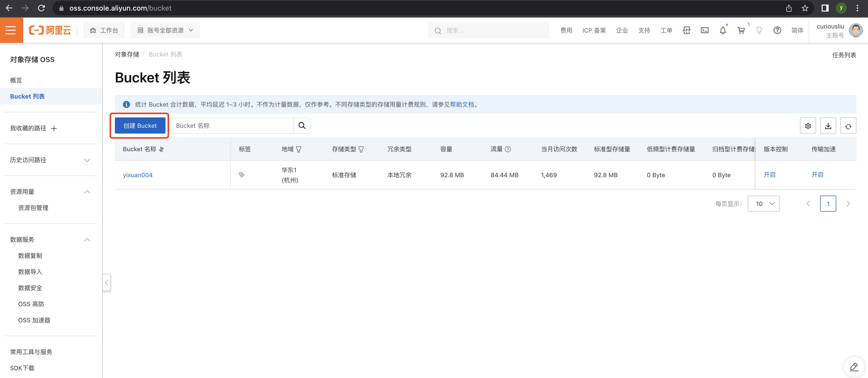
Task: Open 数据导入 menu item
Action: click(30, 272)
